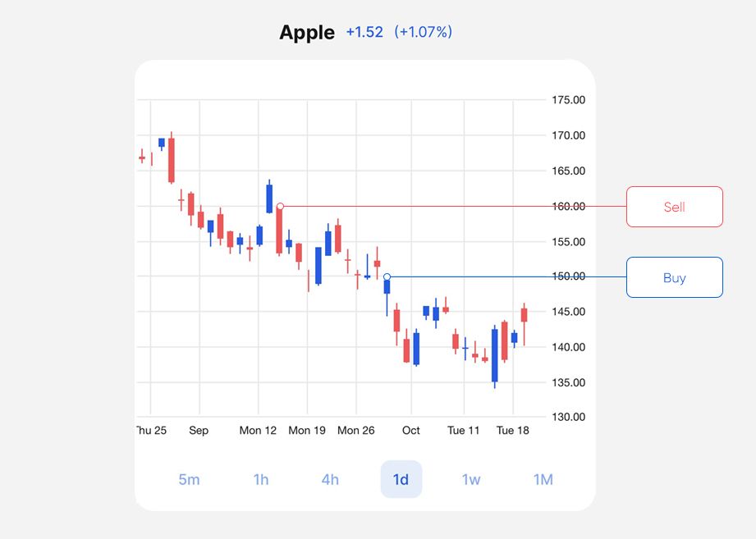
Task: Switch chart to weekly 1w view
Action: [471, 479]
